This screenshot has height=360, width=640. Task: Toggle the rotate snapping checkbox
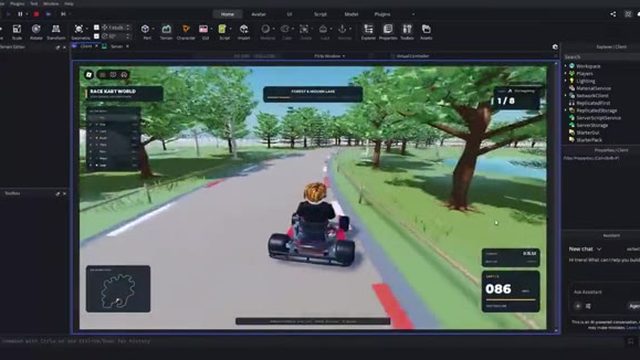point(96,36)
